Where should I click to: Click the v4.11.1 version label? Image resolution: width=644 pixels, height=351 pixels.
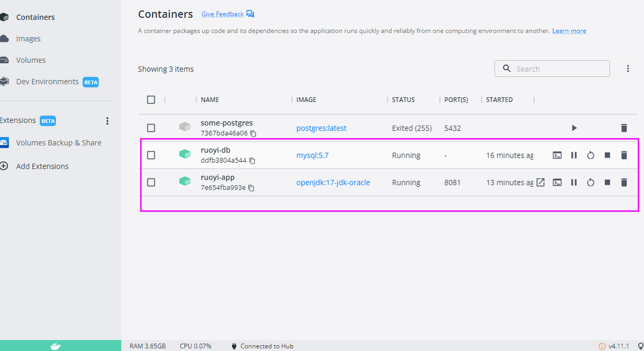[618, 346]
